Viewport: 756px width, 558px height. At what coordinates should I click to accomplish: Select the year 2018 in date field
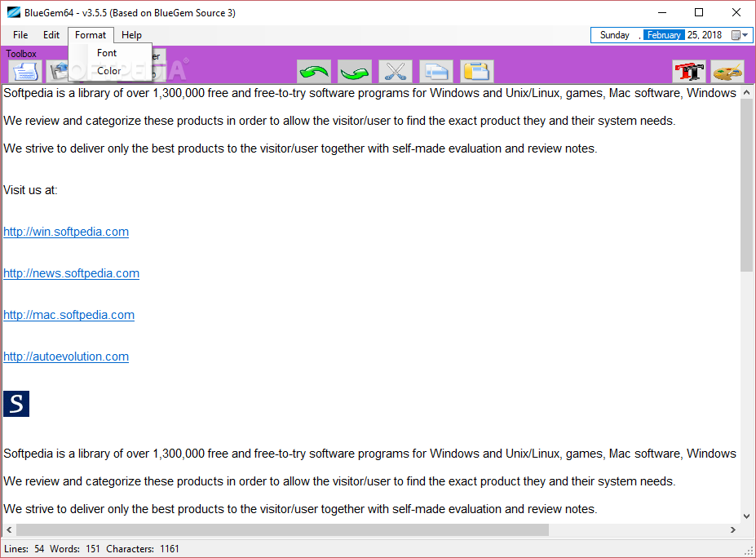(x=712, y=35)
